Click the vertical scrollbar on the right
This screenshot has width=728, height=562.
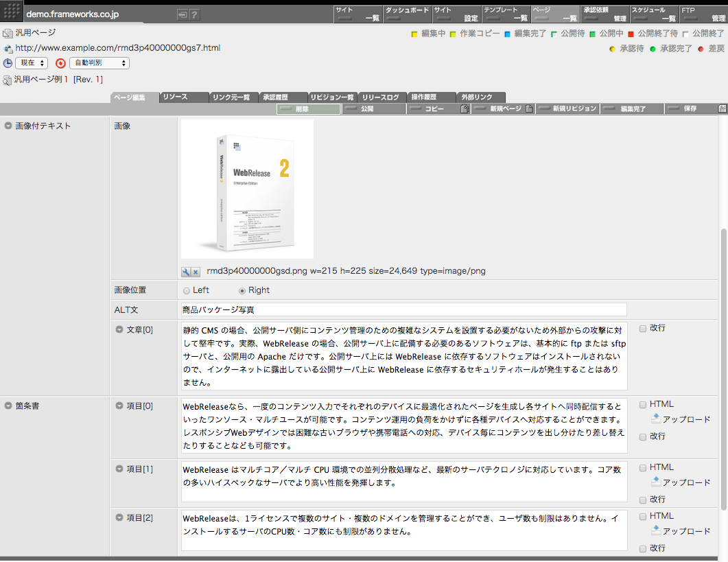tap(724, 369)
